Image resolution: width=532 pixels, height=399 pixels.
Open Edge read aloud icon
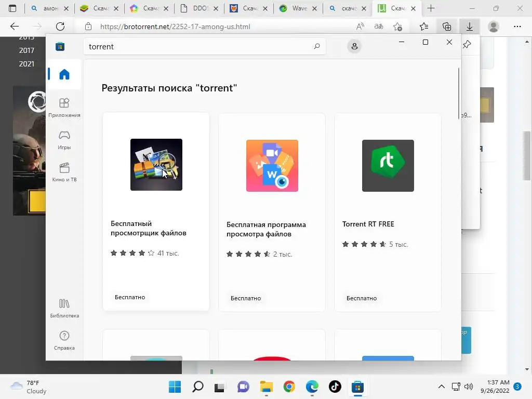coord(360,26)
